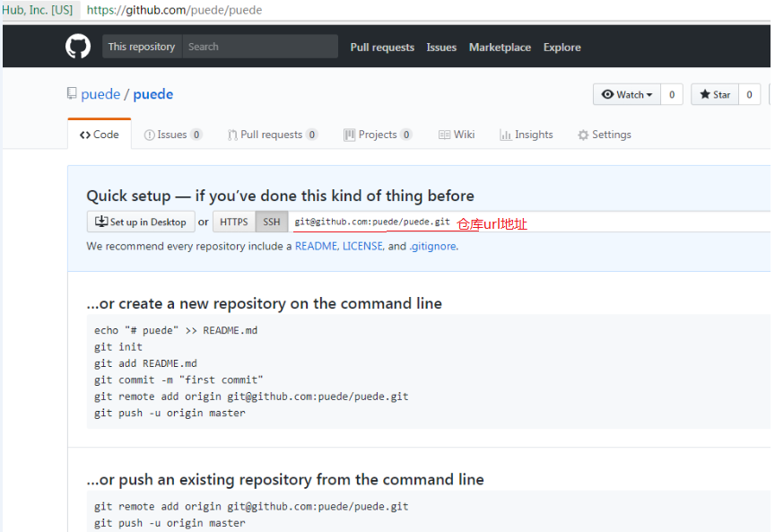This screenshot has width=775, height=532.
Task: Open the .gitignore link
Action: pyautogui.click(x=432, y=246)
